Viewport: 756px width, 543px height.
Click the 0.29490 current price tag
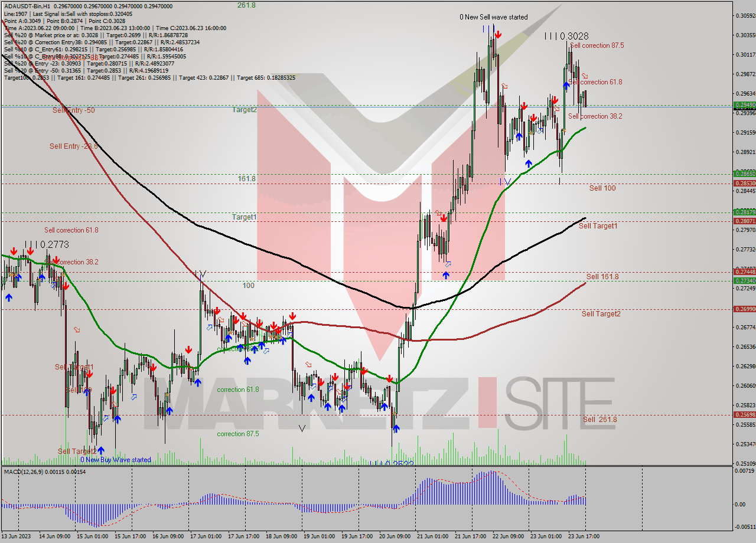pyautogui.click(x=744, y=104)
